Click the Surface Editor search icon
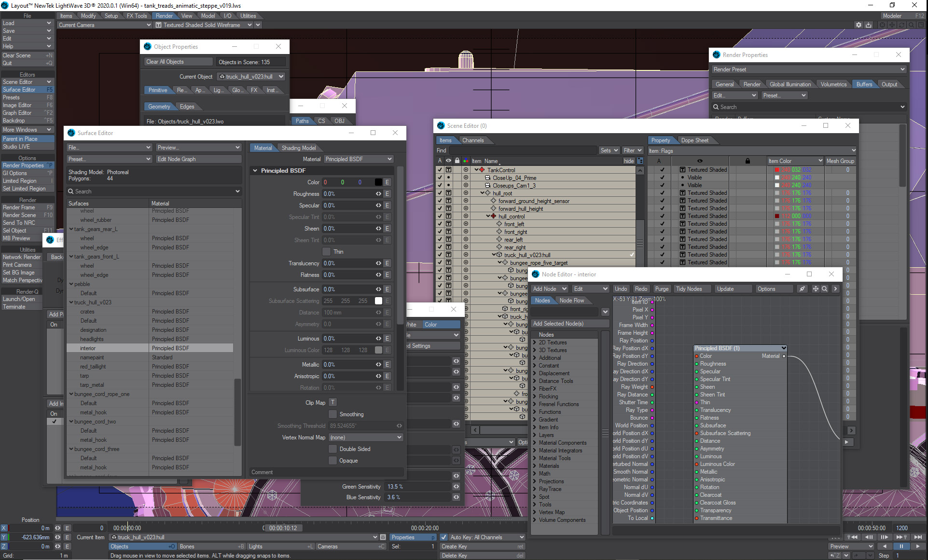The image size is (928, 560). click(x=72, y=192)
